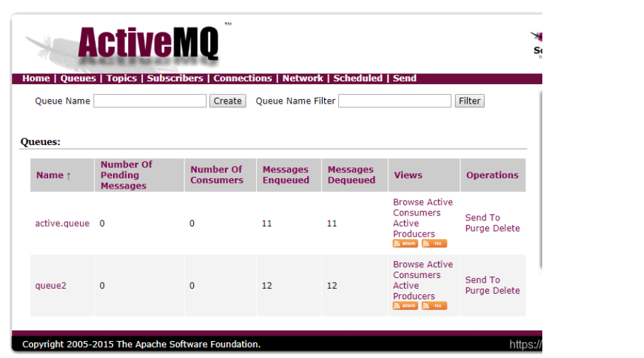Open the Subscribers menu item

[175, 79]
